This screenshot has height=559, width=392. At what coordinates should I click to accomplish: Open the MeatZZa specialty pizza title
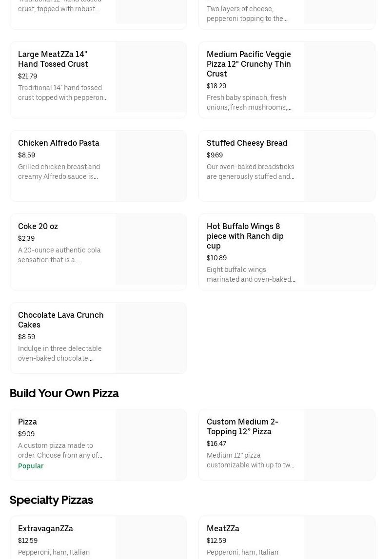(x=223, y=528)
